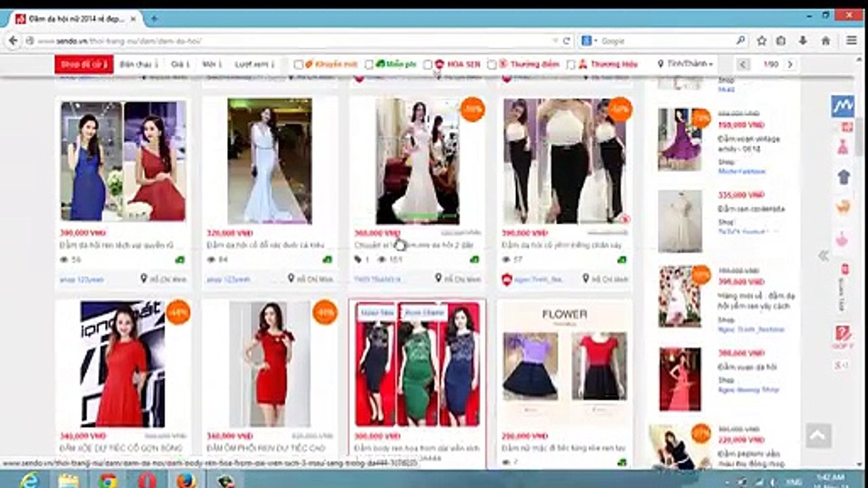The height and width of the screenshot is (488, 868).
Task: Open a new browser tab
Action: tap(154, 18)
